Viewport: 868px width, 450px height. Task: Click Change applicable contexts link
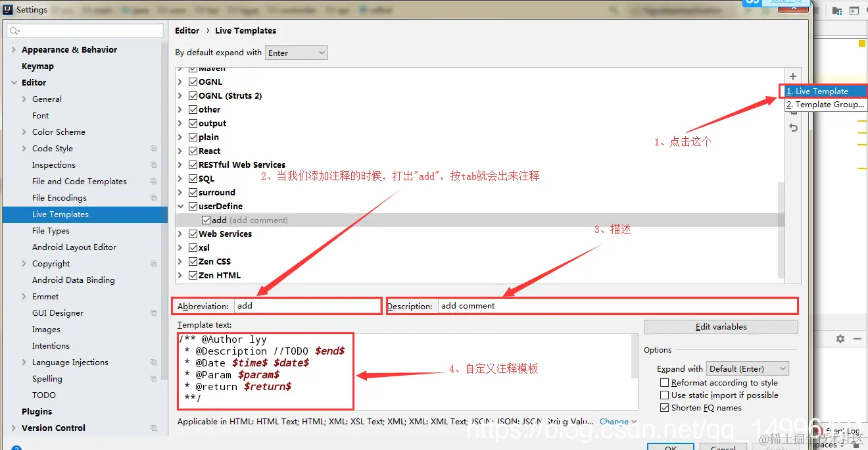614,422
